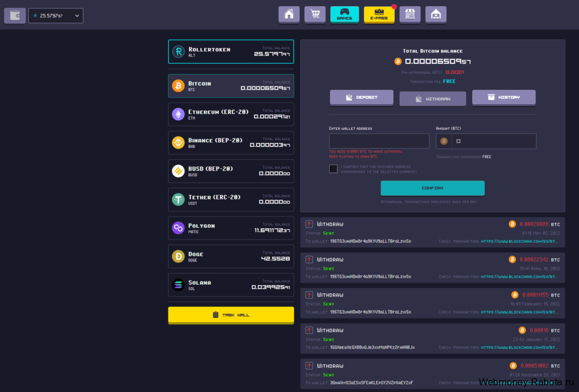Click wallet address 3GnaUvyD3qESxSFEaKLEpGYZUZpXaEY2xF
Image resolution: width=579 pixels, height=392 pixels.
point(371,383)
